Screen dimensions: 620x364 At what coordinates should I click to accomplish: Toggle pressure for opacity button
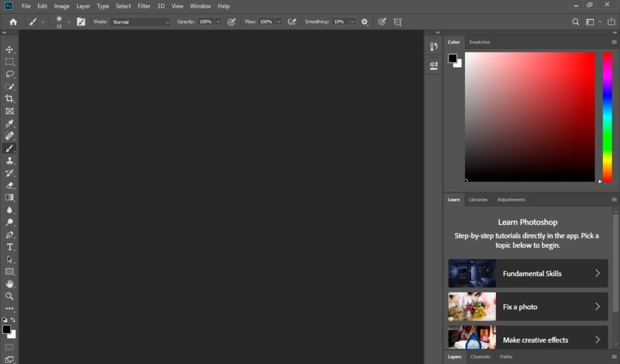pos(231,22)
